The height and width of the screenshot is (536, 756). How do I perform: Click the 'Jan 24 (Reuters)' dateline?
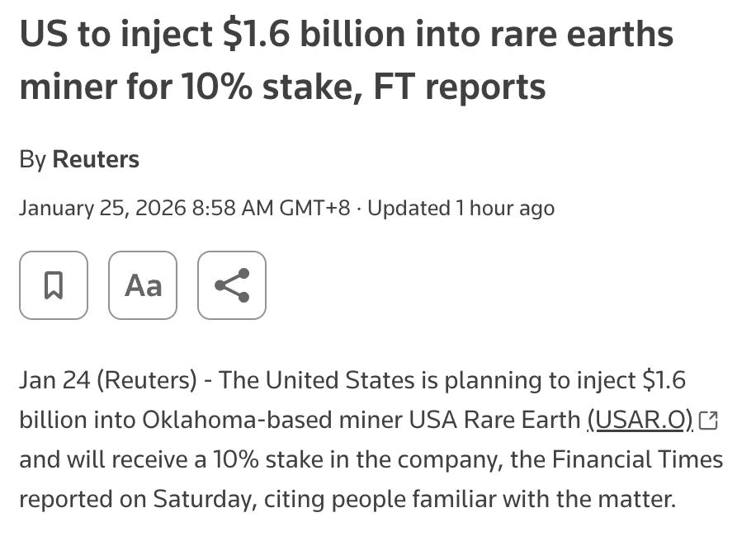click(x=107, y=380)
